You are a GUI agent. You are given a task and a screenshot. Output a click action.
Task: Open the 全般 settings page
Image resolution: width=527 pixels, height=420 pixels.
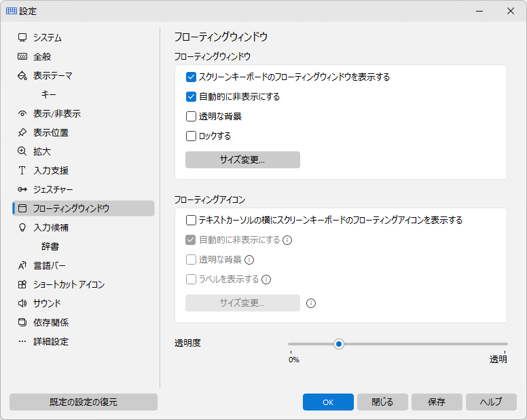(x=84, y=56)
